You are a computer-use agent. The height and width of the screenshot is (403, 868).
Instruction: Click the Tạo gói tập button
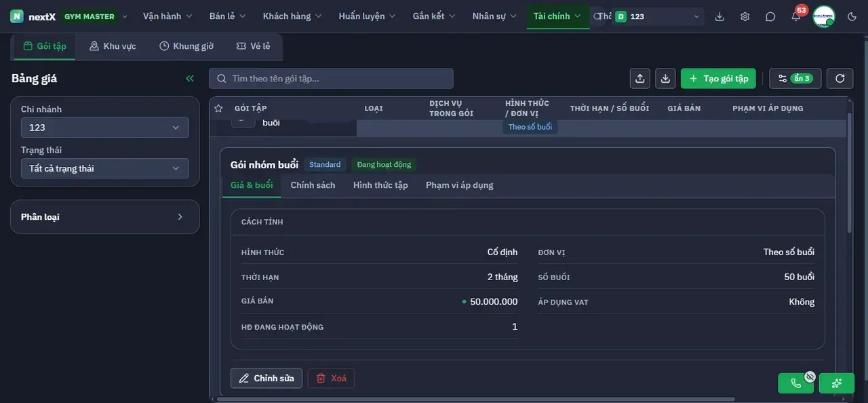click(719, 79)
